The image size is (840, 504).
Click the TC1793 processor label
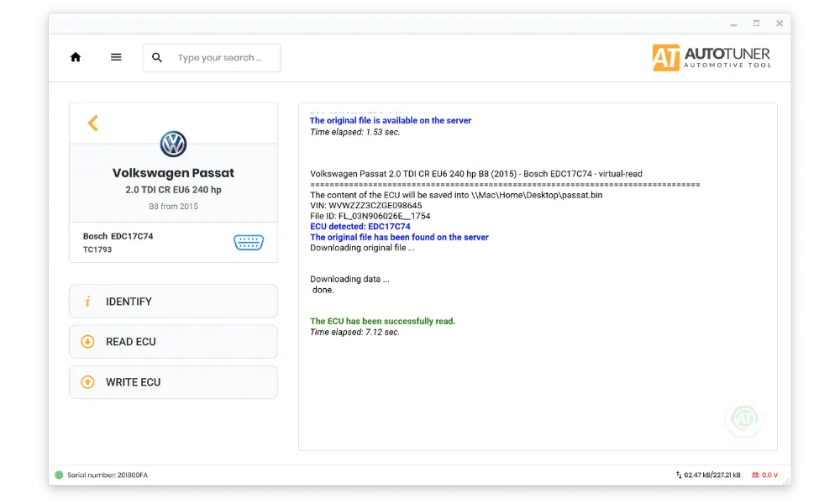pos(97,249)
